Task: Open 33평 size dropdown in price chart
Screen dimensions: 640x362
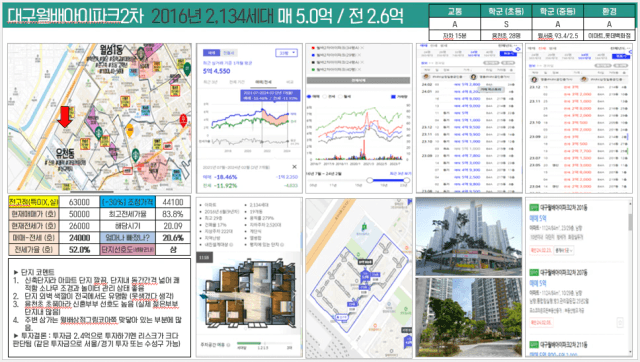Action: pyautogui.click(x=287, y=53)
